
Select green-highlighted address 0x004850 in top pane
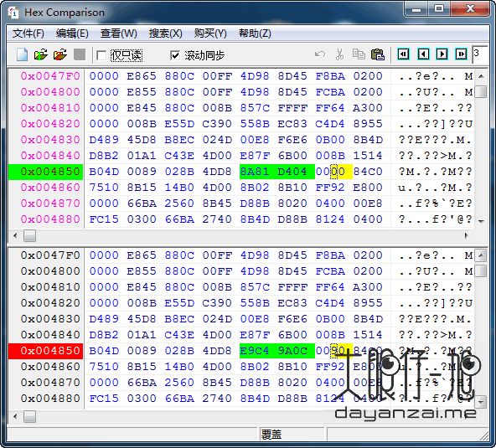(46, 172)
